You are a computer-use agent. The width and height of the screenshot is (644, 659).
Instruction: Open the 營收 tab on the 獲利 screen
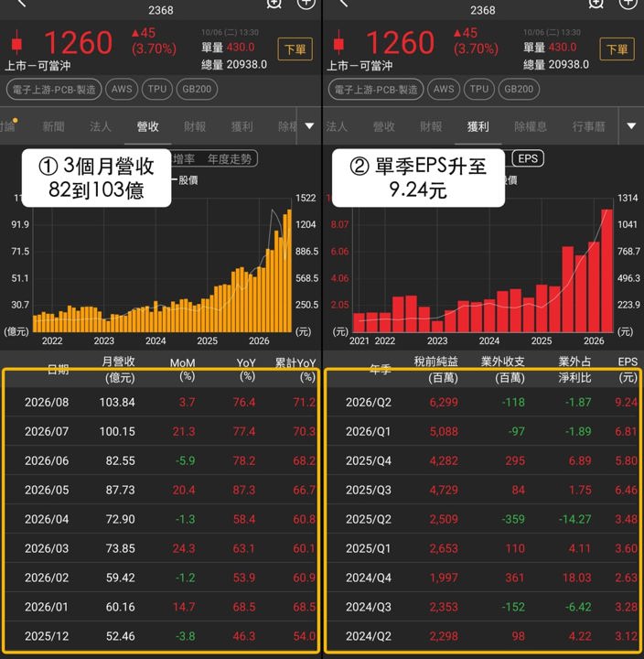tap(383, 126)
